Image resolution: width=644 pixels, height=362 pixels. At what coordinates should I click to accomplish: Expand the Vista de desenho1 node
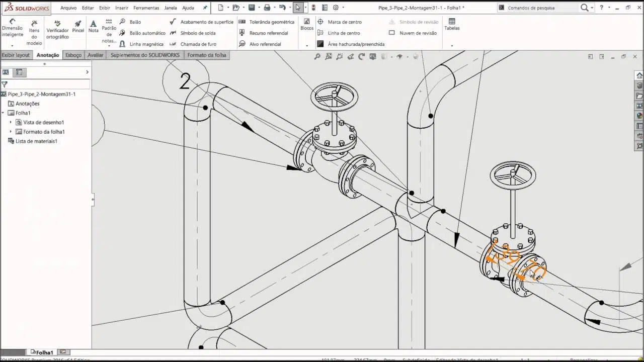[11, 122]
